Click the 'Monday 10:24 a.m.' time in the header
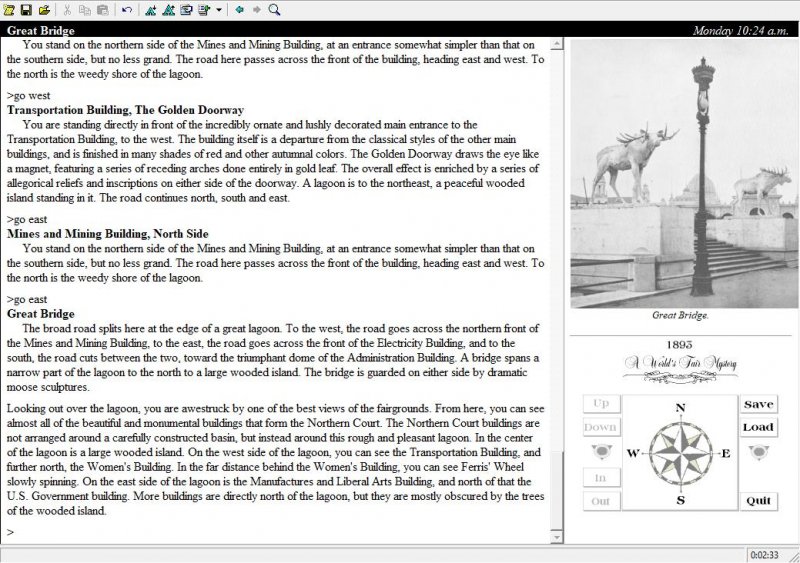 click(740, 31)
